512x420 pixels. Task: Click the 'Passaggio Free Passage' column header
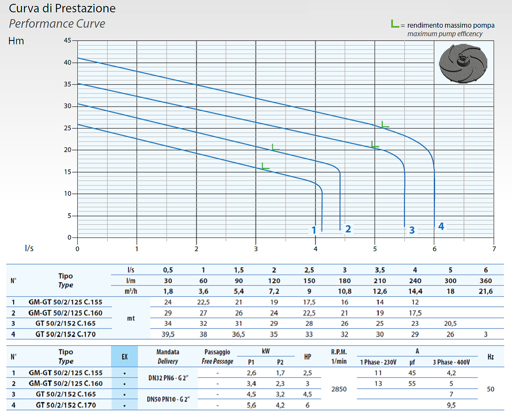click(217, 356)
